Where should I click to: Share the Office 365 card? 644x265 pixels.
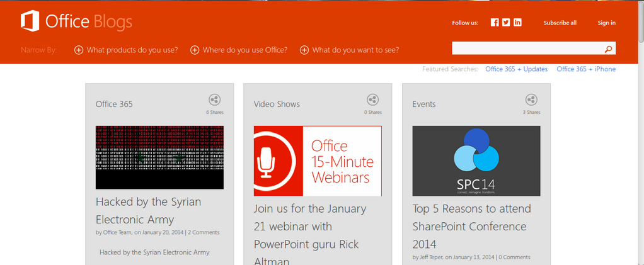coord(215,100)
